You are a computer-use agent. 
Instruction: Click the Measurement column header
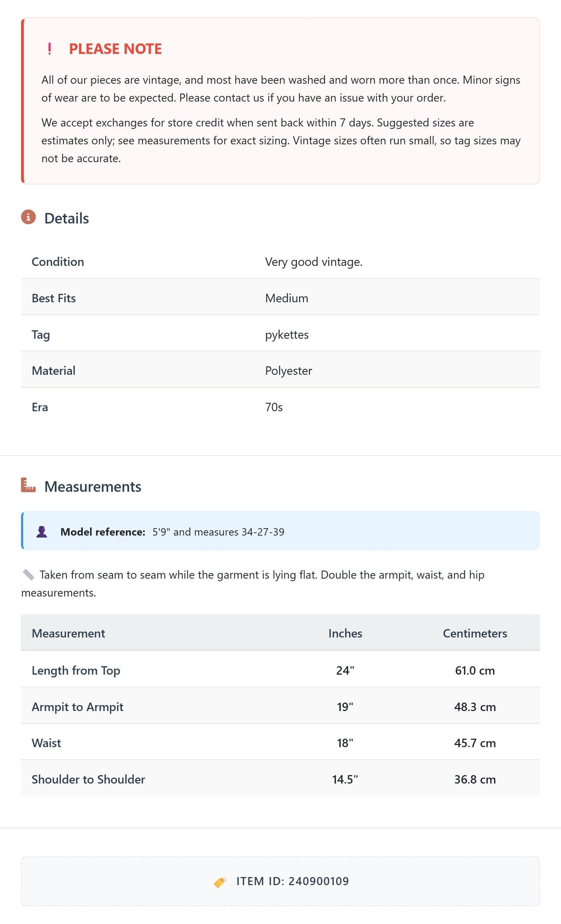[68, 633]
